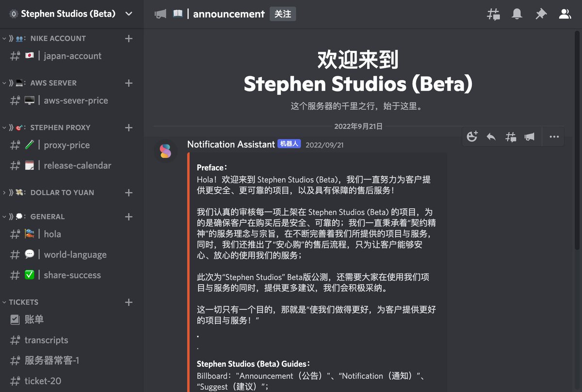The image size is (582, 392).
Task: Click the Preface heading in the embed
Action: (212, 167)
